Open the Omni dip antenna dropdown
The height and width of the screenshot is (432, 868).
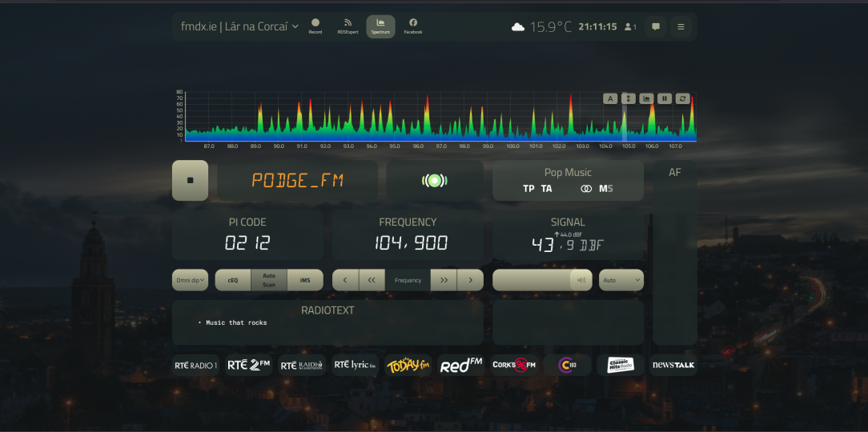coord(191,280)
